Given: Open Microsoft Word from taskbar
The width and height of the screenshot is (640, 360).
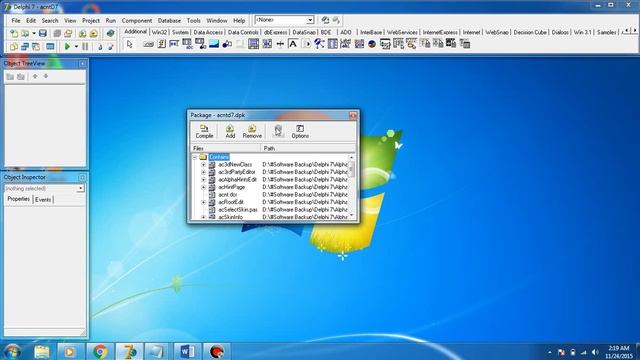Looking at the screenshot, I should (187, 351).
